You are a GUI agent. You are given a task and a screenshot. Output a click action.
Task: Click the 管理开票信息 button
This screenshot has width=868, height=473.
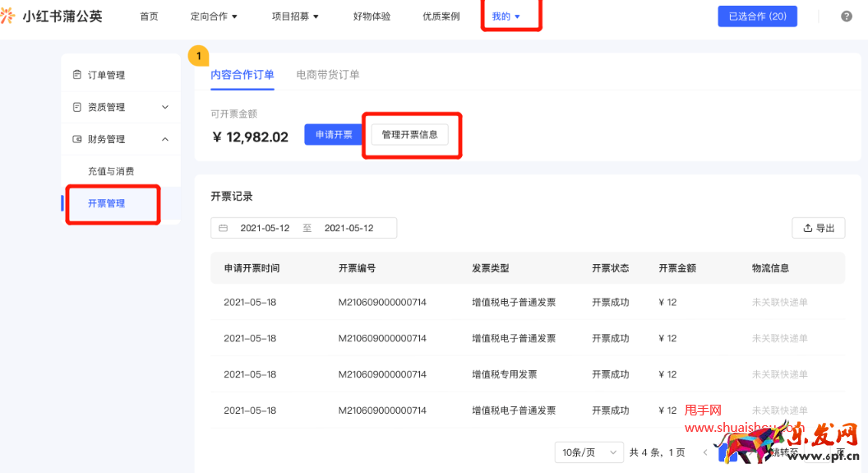[x=409, y=135]
